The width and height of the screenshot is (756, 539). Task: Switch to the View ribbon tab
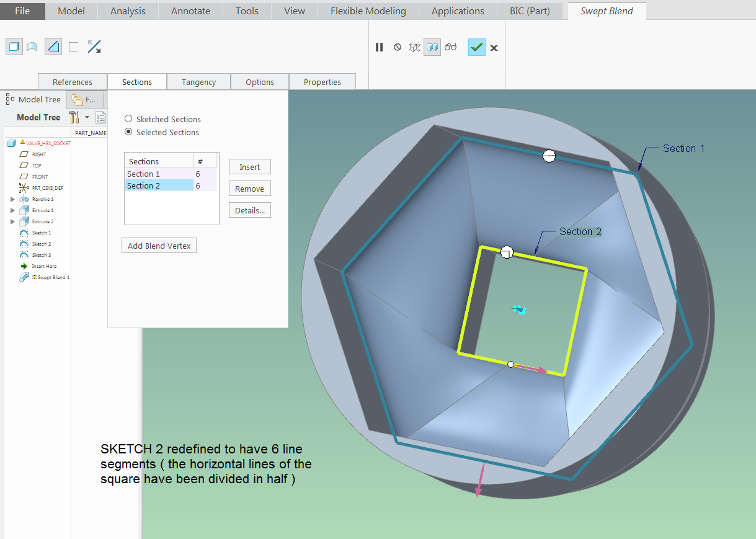click(295, 11)
